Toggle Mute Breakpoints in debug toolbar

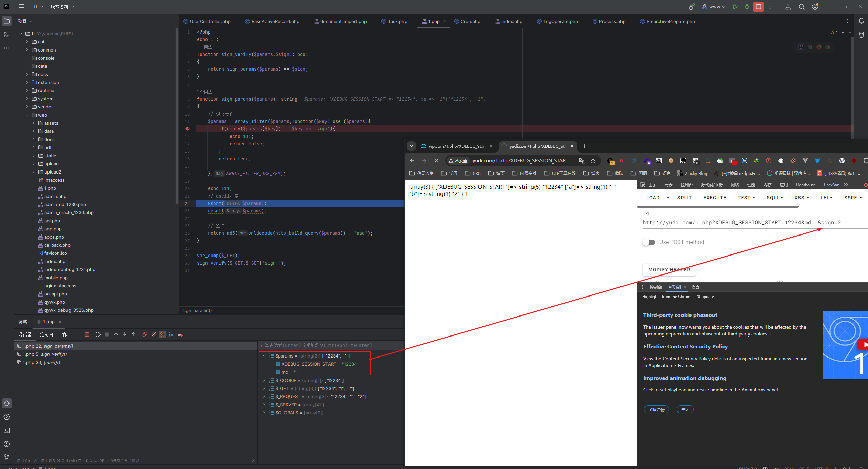(154, 334)
